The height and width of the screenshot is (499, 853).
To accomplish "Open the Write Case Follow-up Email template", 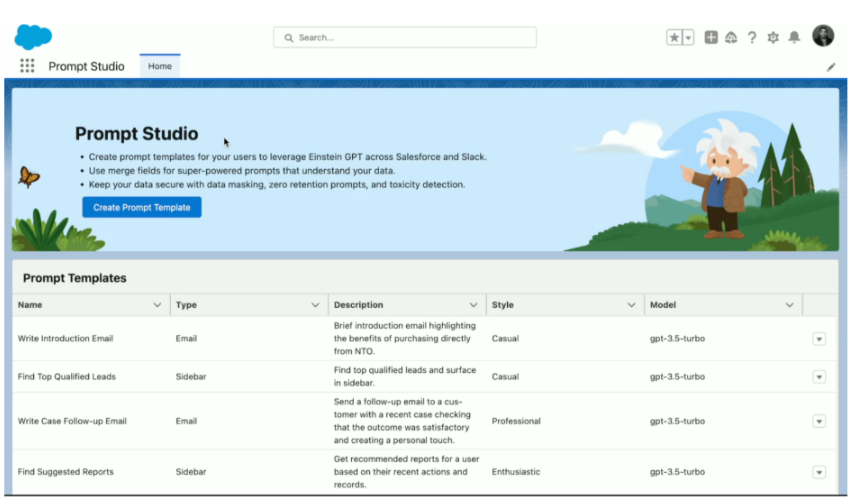I will click(72, 421).
